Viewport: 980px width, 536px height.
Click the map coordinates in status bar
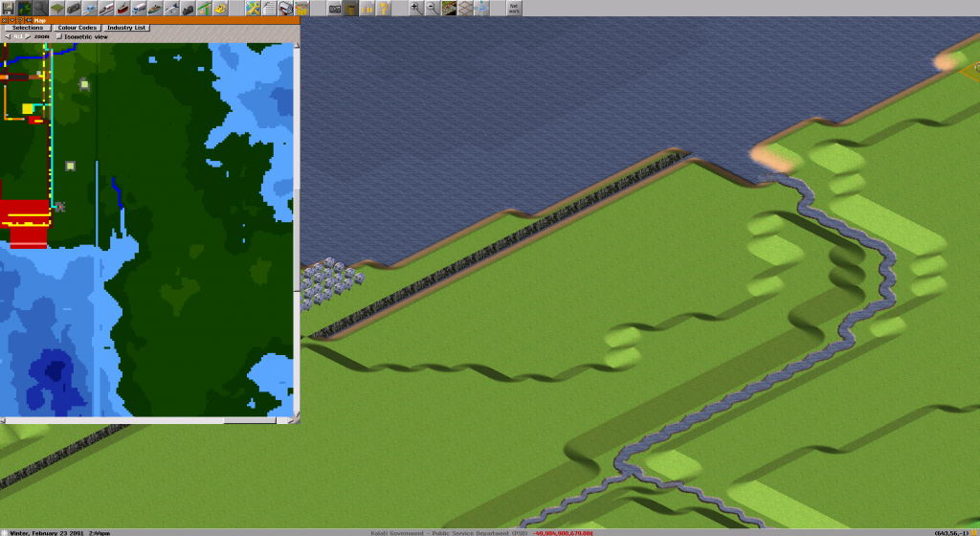click(951, 533)
